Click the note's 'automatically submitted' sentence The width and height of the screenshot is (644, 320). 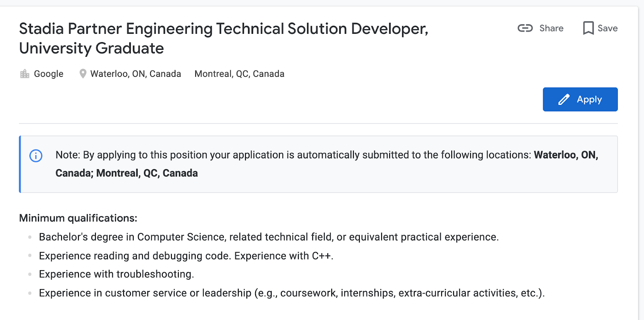(x=293, y=155)
